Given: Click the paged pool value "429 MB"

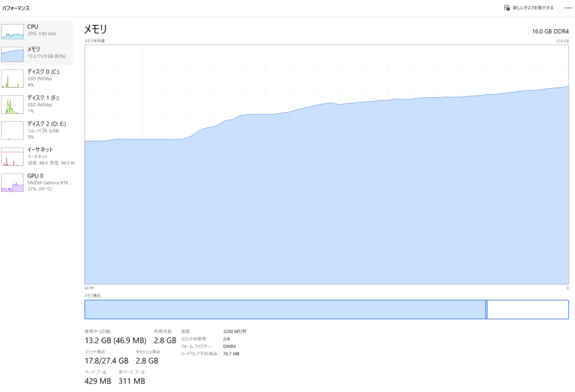Looking at the screenshot, I should click(x=98, y=381).
